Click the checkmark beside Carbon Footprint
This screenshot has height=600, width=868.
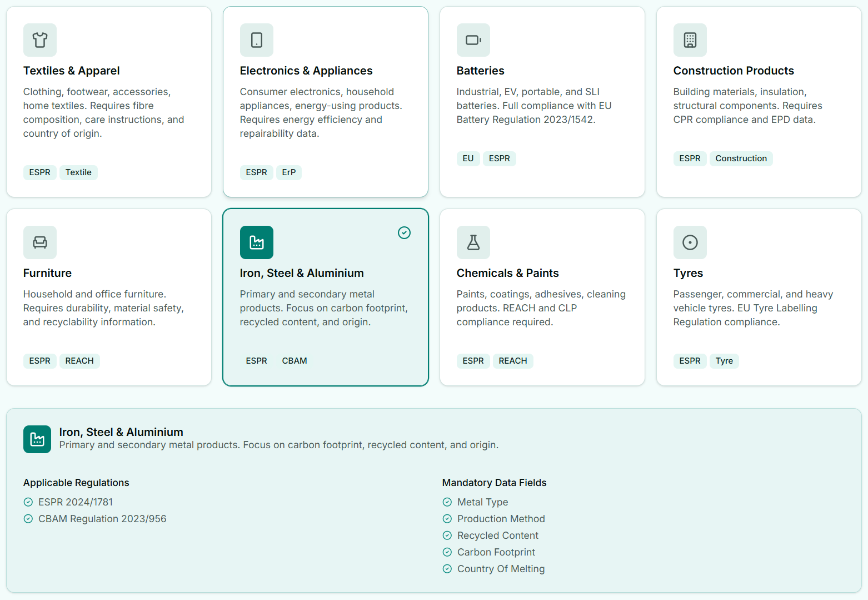[447, 552]
